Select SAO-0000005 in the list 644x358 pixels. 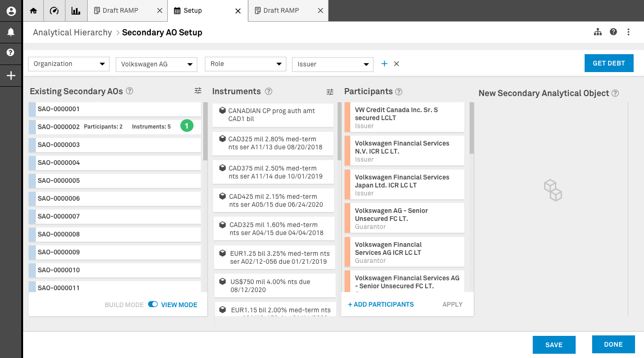click(115, 180)
